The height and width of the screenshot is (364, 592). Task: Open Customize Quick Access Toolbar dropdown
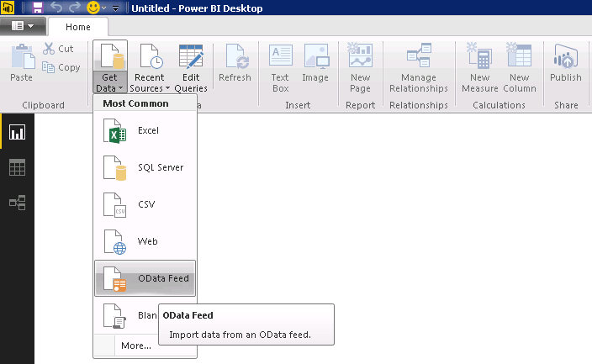click(116, 8)
